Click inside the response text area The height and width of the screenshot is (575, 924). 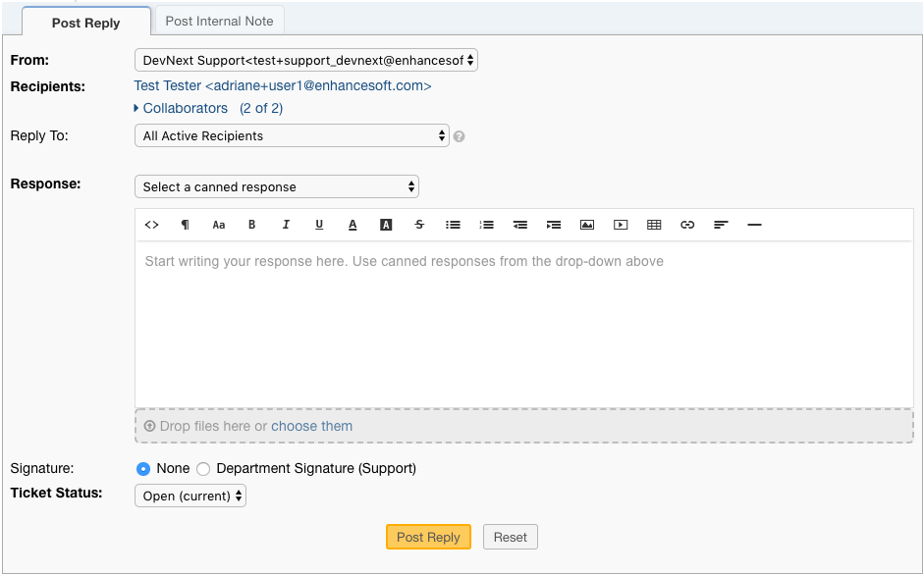click(523, 324)
